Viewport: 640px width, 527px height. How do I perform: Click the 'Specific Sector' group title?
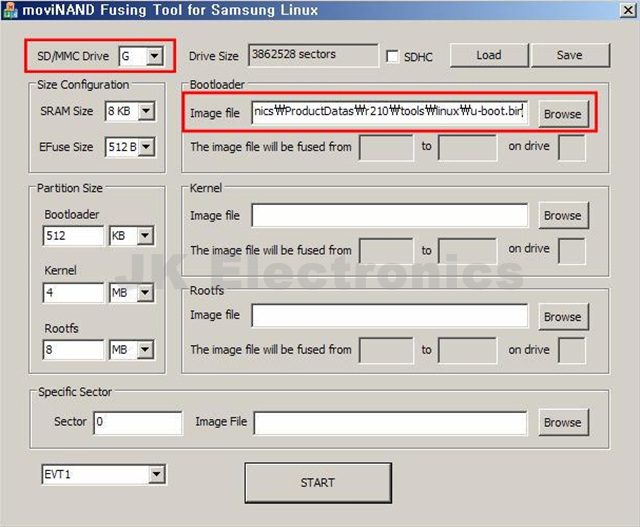75,392
